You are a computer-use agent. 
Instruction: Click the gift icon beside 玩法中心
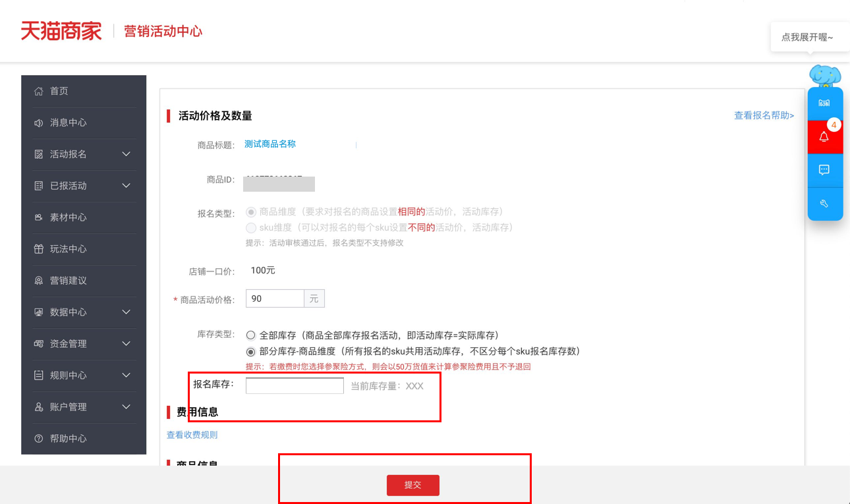pos(38,249)
